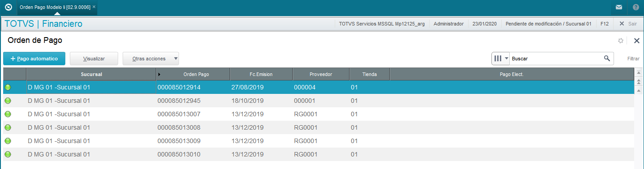This screenshot has width=644, height=169.
Task: Click the Filtrar link
Action: 633,59
